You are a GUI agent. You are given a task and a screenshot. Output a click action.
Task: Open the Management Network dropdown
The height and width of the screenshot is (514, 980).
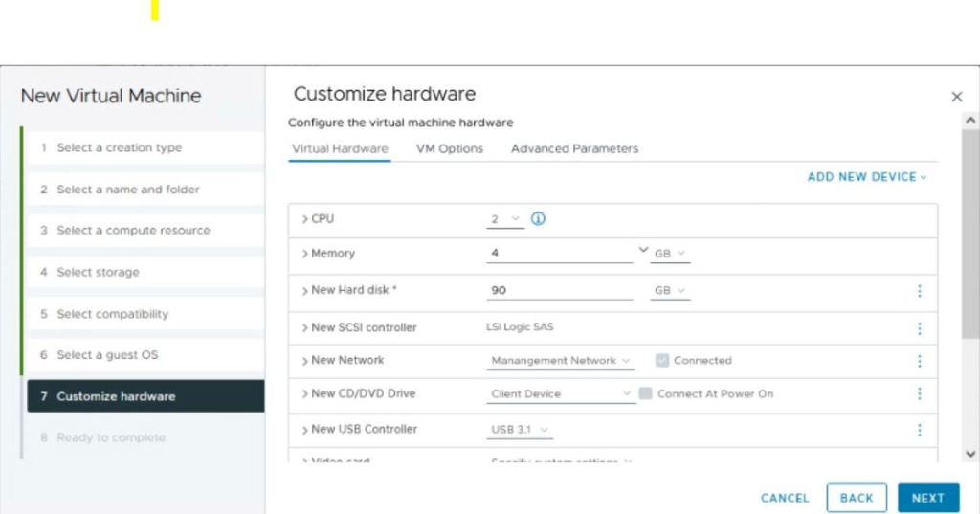pyautogui.click(x=561, y=361)
